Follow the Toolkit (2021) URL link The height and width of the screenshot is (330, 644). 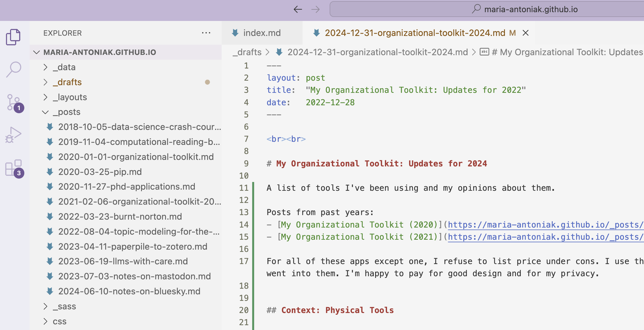(546, 237)
